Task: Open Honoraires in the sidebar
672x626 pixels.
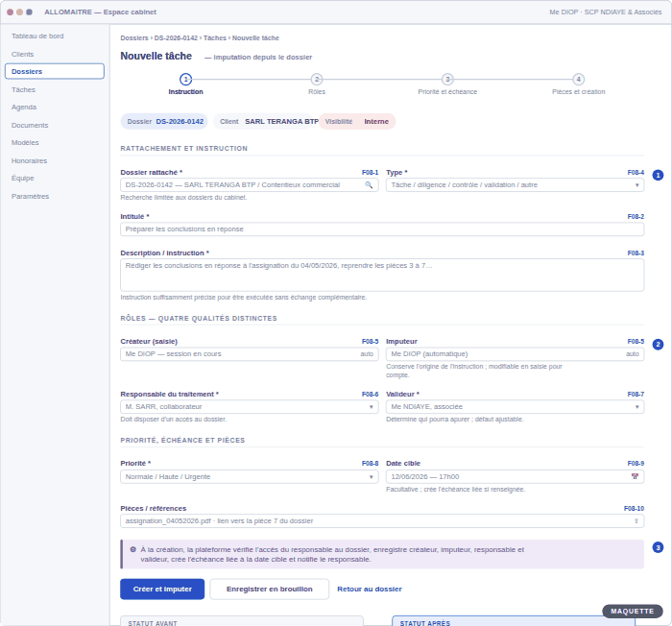Action: pos(30,160)
